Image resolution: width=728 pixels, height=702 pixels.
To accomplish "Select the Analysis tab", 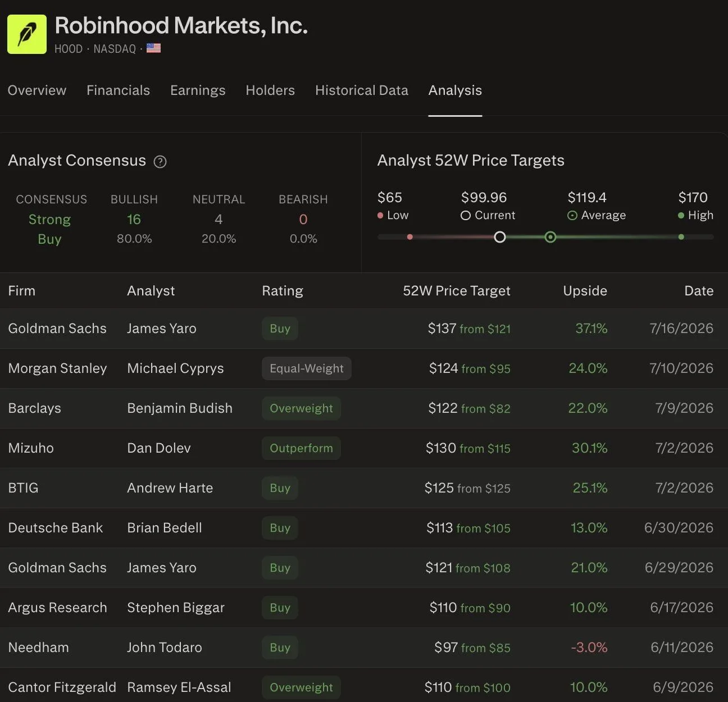I will [x=455, y=90].
